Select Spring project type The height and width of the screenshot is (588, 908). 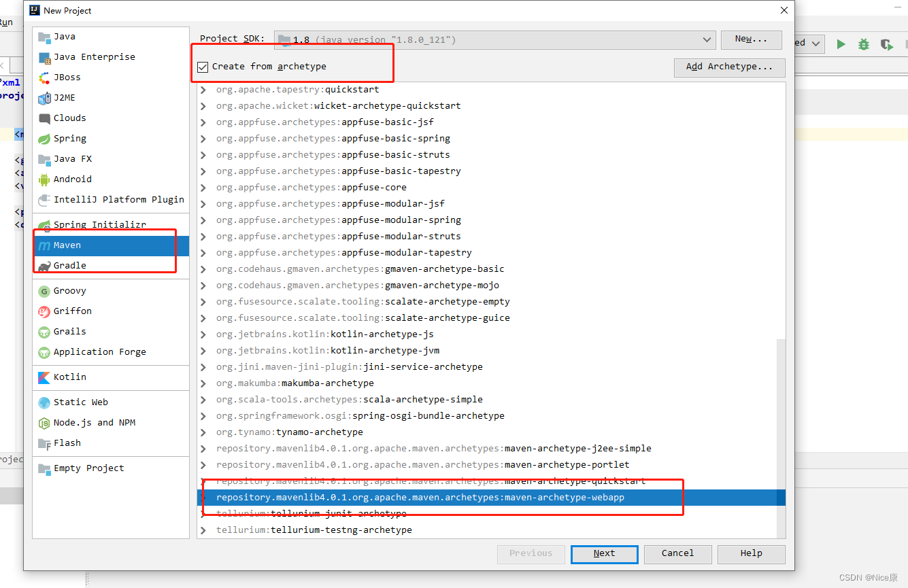click(x=111, y=139)
